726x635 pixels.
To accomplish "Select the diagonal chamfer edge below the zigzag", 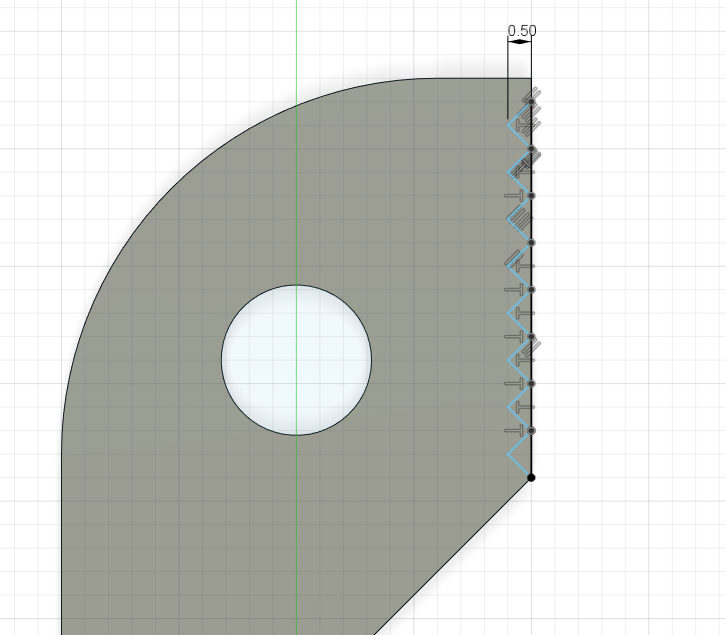I will [x=452, y=556].
